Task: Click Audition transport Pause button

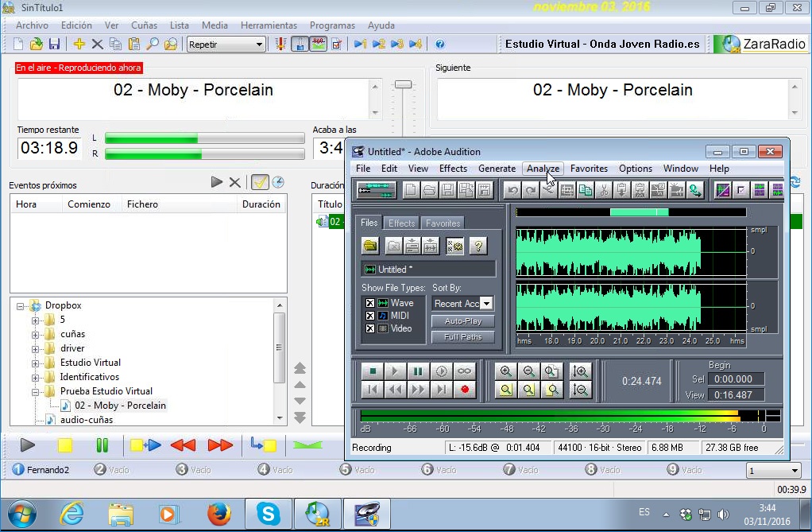Action: [x=417, y=371]
